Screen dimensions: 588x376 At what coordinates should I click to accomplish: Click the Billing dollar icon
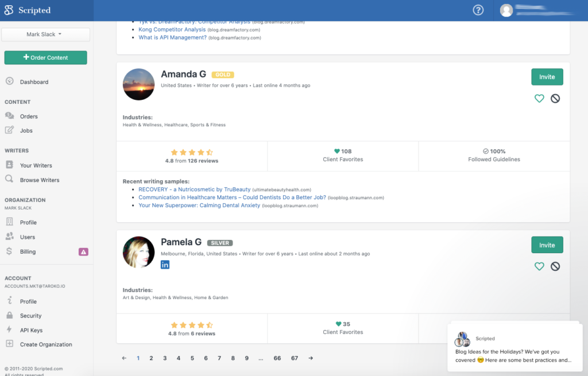coord(9,251)
